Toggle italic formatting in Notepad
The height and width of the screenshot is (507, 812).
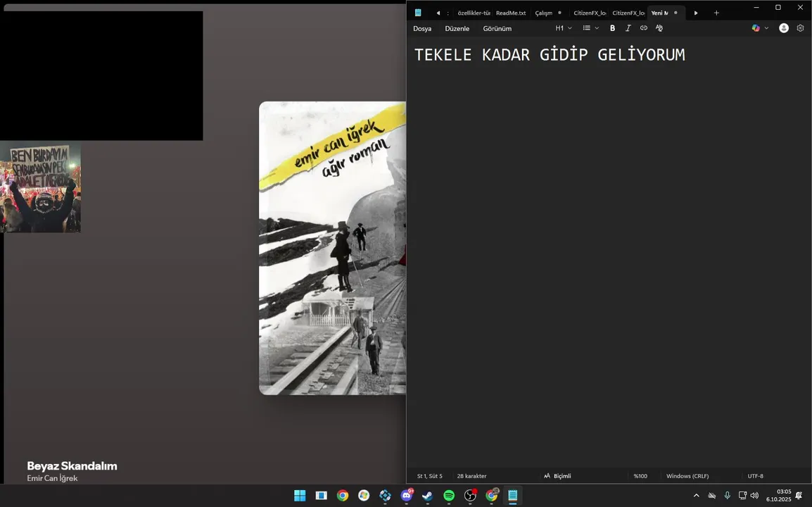[x=628, y=28]
